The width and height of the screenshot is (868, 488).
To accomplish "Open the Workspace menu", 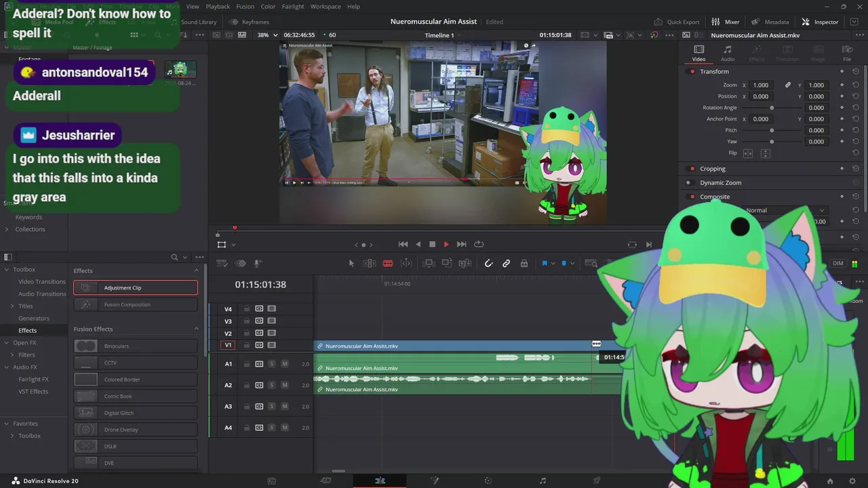I will [325, 7].
